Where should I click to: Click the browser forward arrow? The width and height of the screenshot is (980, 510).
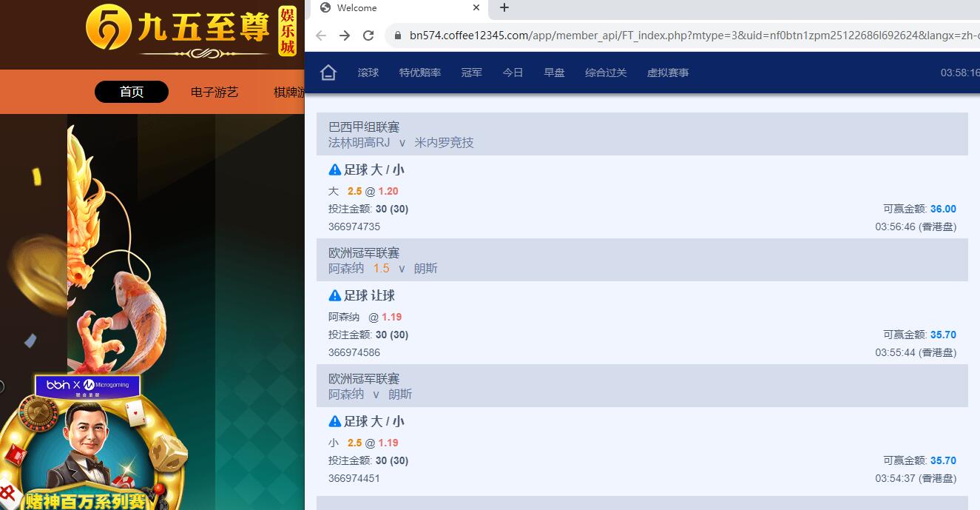[345, 36]
